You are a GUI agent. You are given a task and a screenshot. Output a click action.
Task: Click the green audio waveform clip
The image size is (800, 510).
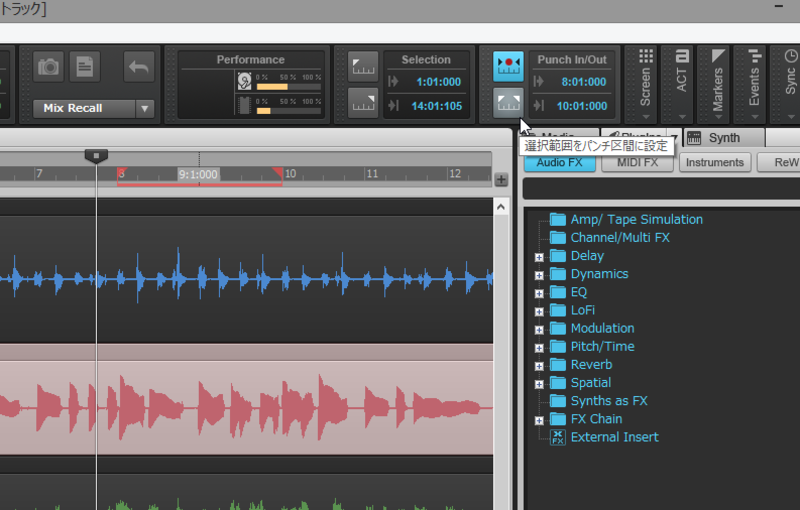[x=246, y=492]
